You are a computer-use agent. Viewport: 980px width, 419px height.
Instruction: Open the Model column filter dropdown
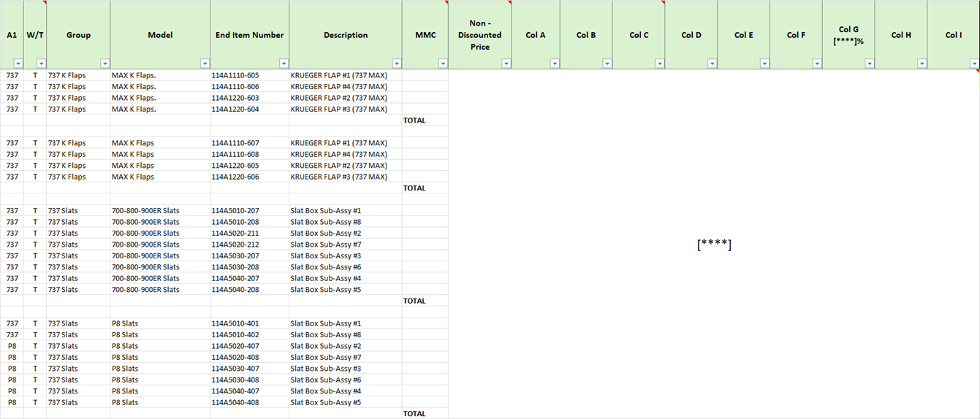tap(204, 64)
